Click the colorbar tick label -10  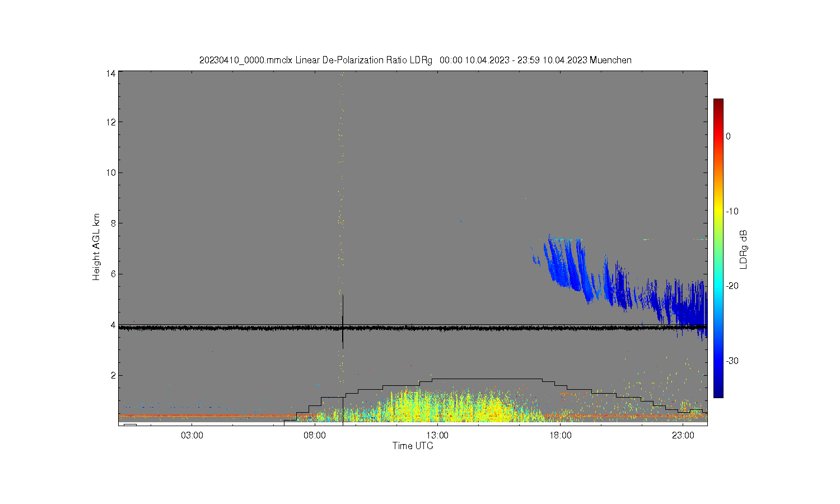(x=732, y=211)
